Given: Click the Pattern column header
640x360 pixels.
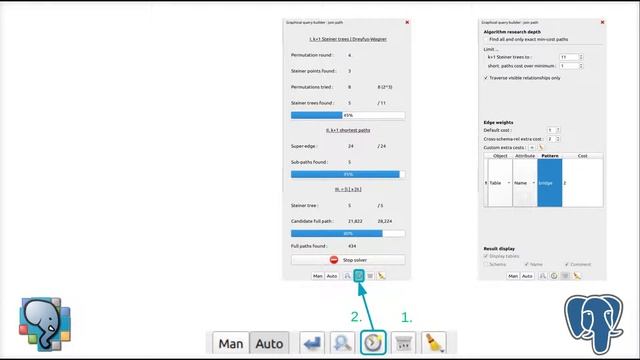Looking at the screenshot, I should point(550,156).
